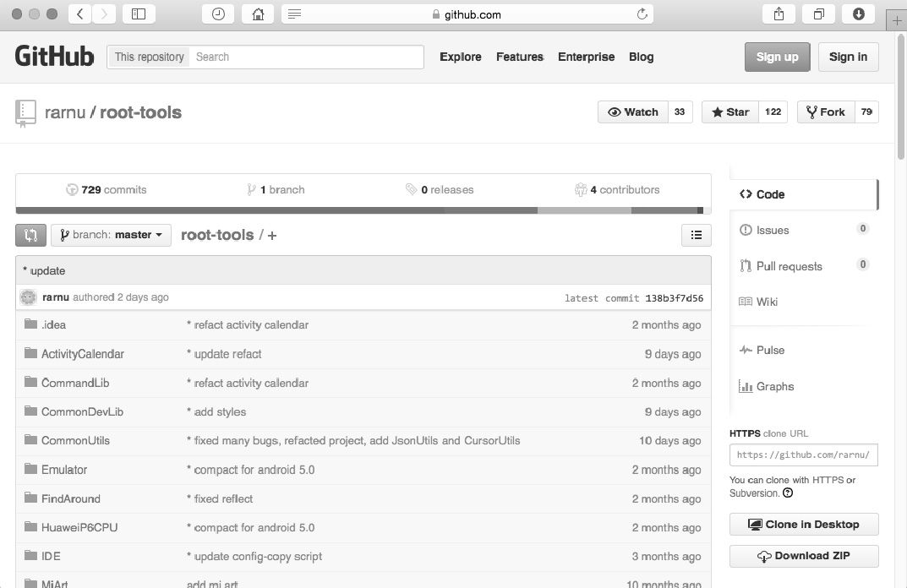Open Blog in the GitHub header
Screen dimensions: 907x588
[x=641, y=57]
